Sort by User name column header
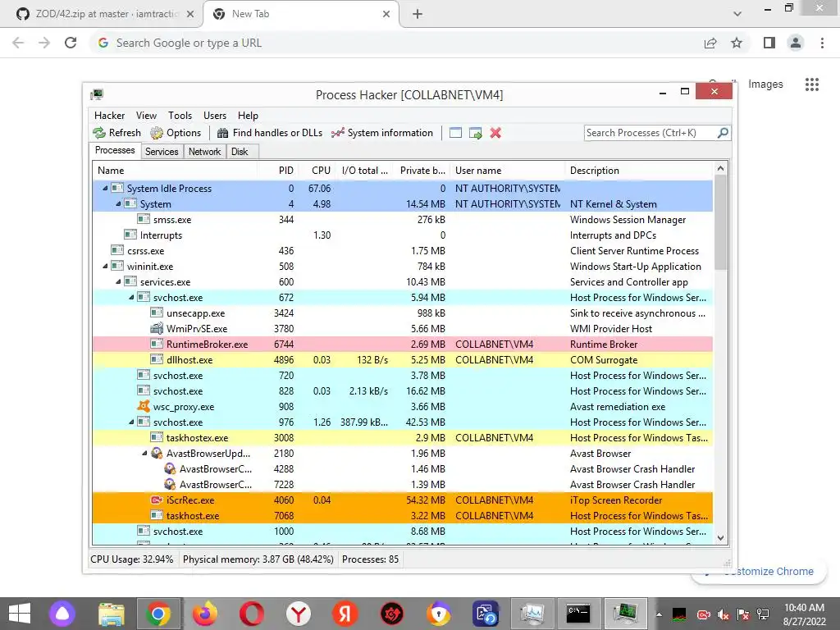840x630 pixels. coord(507,171)
